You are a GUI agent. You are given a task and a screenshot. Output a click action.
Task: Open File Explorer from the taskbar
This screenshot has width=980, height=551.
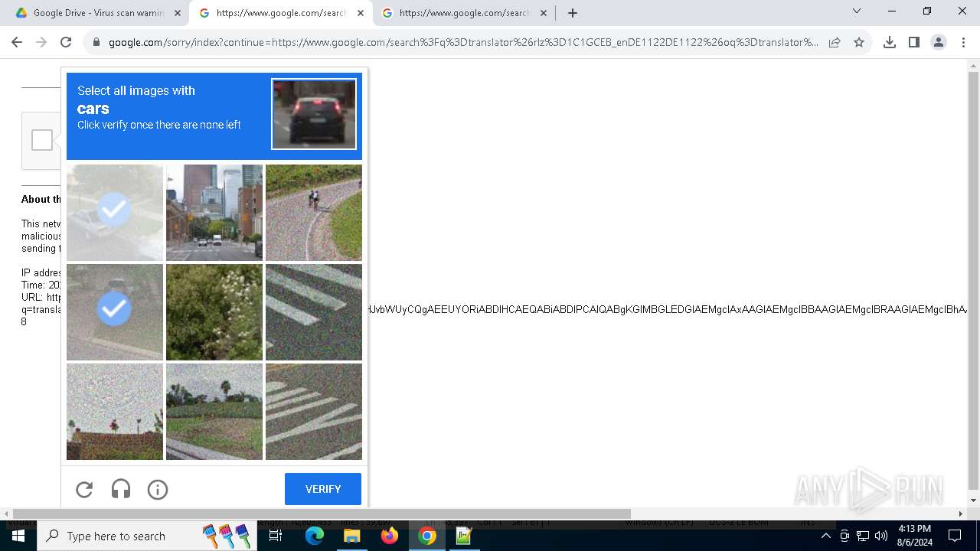[351, 536]
